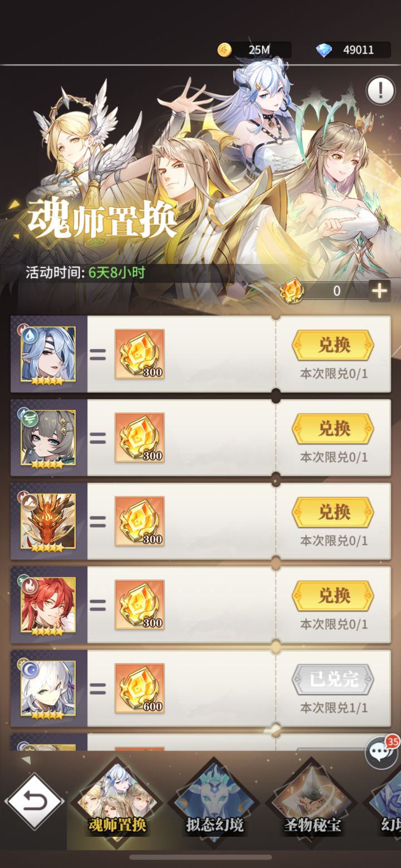Select the red dragon hero portrait

(x=48, y=521)
